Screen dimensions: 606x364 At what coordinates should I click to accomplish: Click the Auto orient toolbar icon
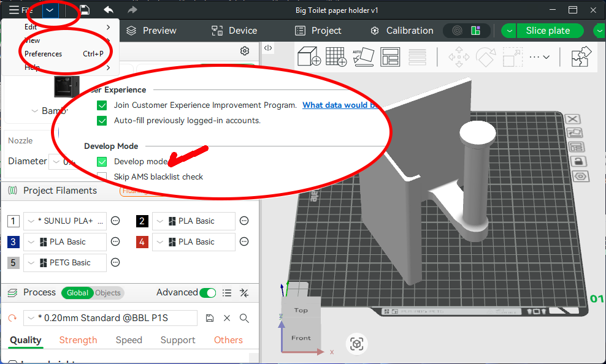pyautogui.click(x=363, y=58)
